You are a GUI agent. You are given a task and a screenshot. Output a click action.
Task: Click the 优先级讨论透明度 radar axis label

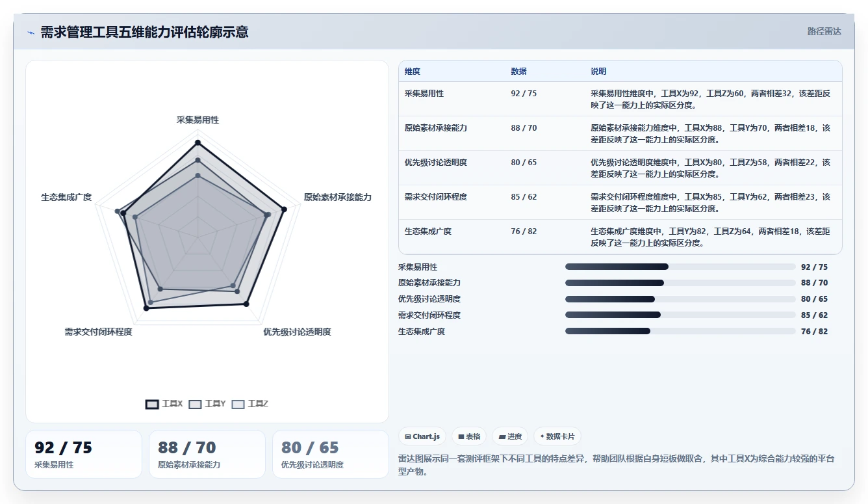297,332
